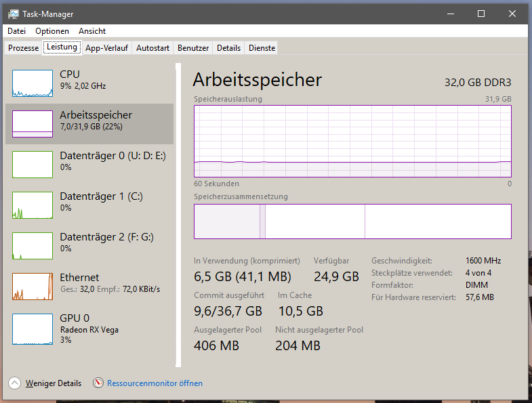
Task: Go to the Benutzer tab
Action: coord(193,48)
